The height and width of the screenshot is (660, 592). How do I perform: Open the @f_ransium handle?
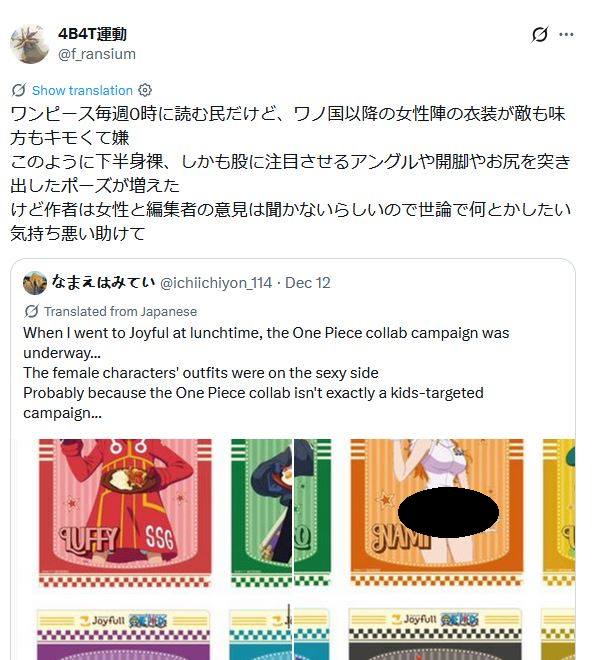(x=97, y=54)
